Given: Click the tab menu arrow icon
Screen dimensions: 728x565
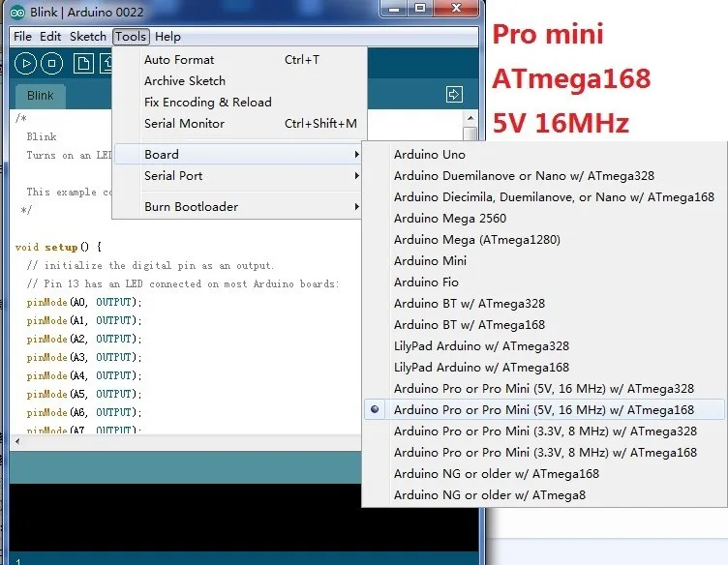Looking at the screenshot, I should pyautogui.click(x=454, y=94).
